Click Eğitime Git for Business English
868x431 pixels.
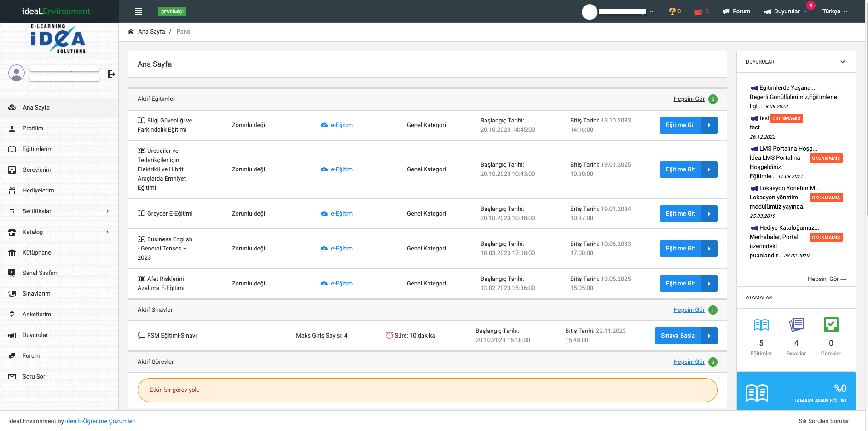point(688,249)
